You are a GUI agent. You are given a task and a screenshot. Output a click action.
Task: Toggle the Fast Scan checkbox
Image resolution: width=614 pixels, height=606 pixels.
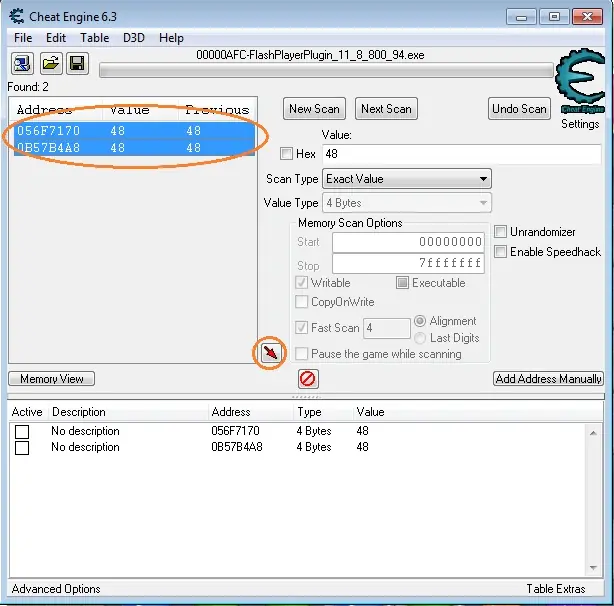coord(301,328)
